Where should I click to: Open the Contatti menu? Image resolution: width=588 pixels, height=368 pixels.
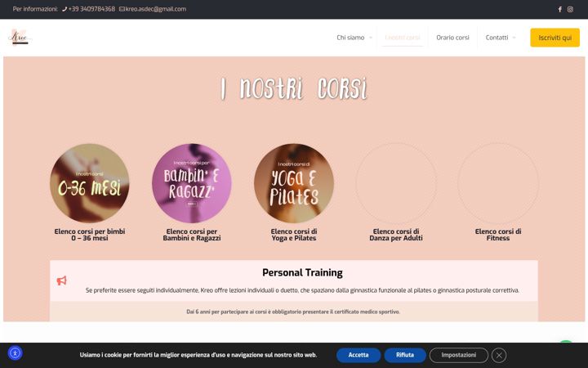click(497, 38)
